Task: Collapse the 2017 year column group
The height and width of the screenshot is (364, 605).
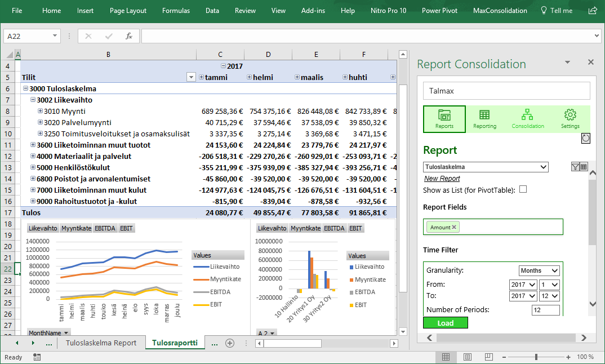Action: tap(224, 66)
